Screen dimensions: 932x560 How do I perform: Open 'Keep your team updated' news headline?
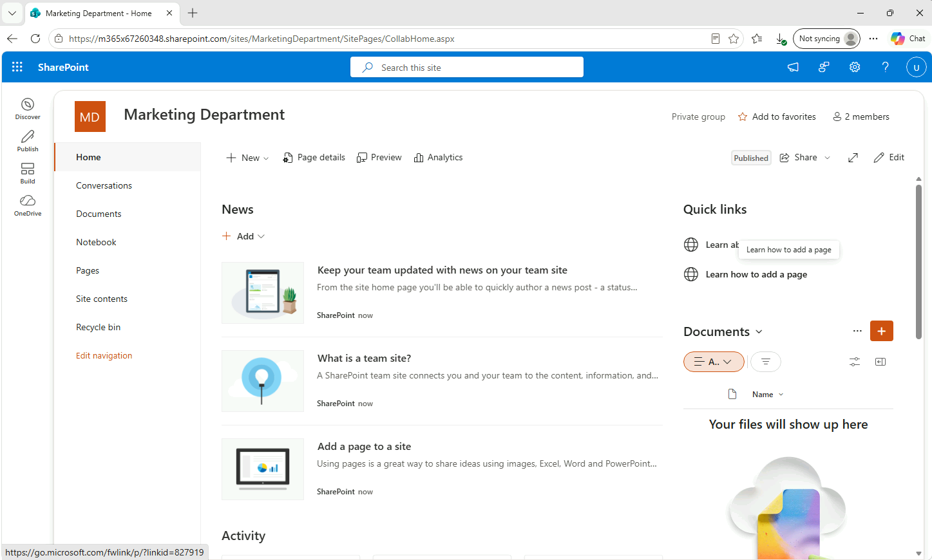tap(442, 270)
